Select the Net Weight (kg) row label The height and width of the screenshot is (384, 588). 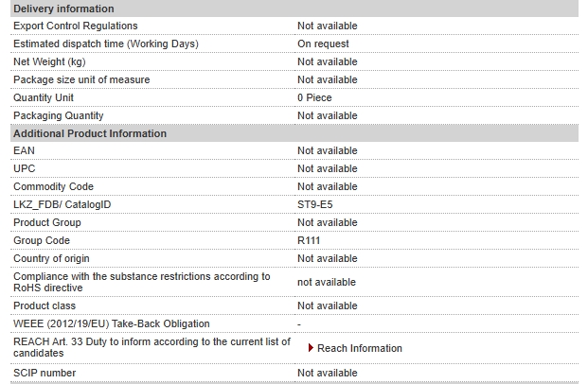click(49, 61)
